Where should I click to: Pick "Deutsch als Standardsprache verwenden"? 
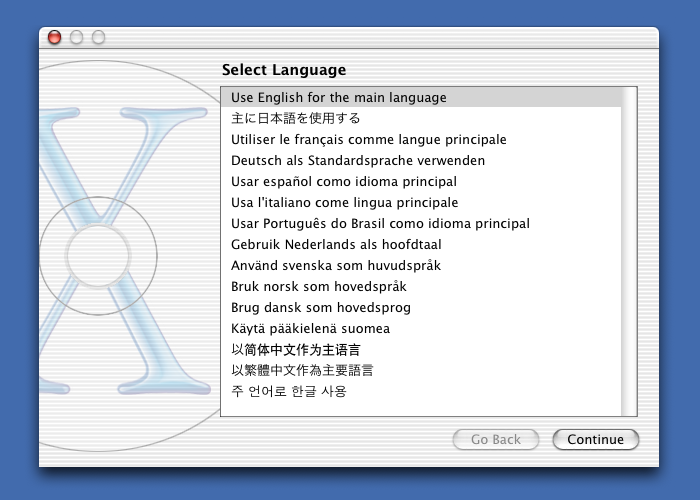421,160
